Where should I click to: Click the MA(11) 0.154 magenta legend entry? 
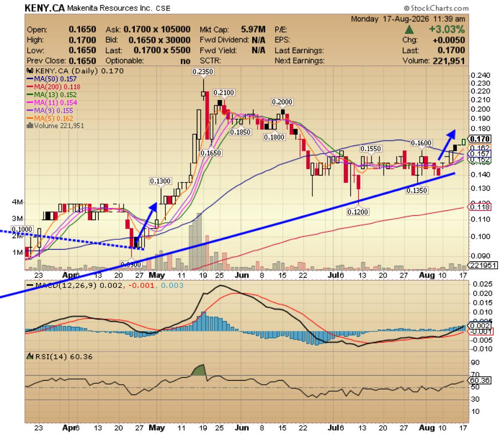click(51, 102)
